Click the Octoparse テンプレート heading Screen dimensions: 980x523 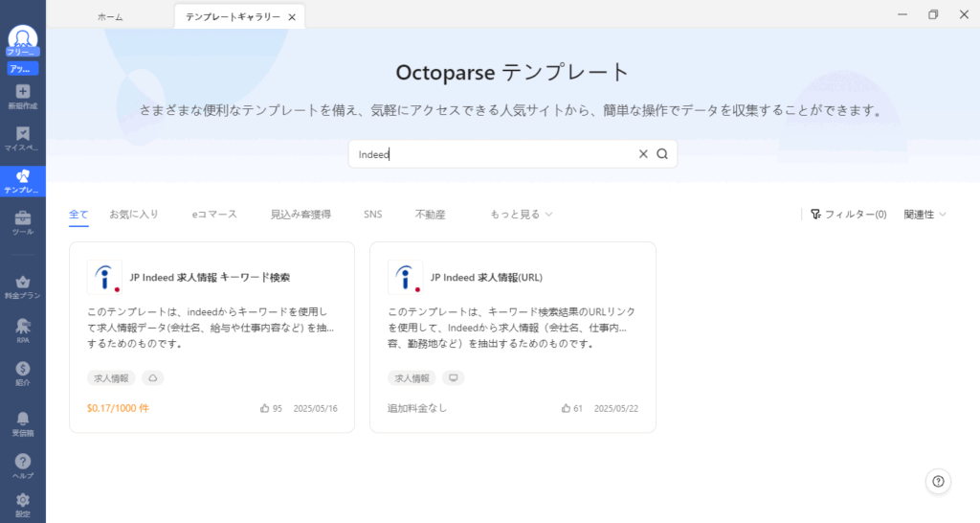[513, 72]
